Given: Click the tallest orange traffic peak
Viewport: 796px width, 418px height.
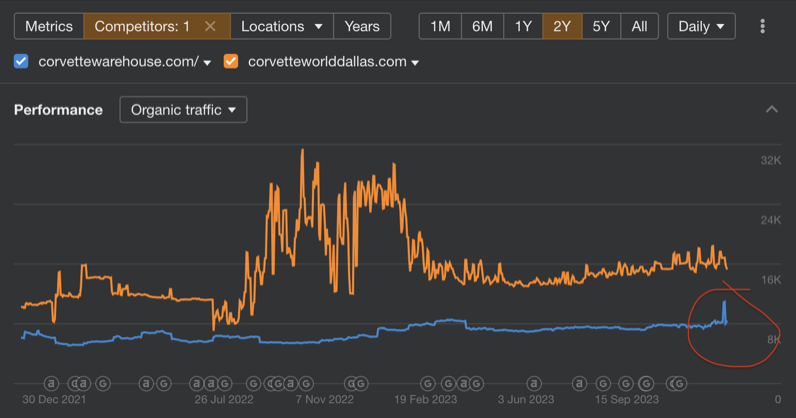Looking at the screenshot, I should pos(303,151).
